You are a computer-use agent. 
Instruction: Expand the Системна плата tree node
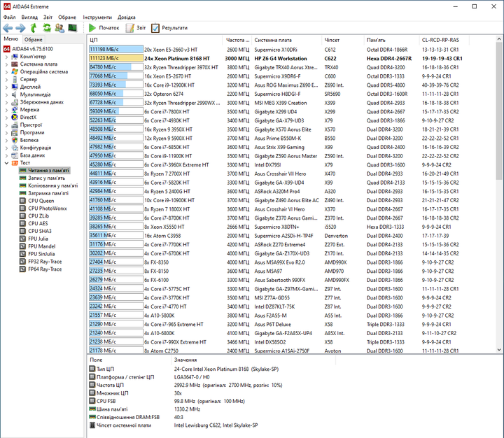coord(6,64)
